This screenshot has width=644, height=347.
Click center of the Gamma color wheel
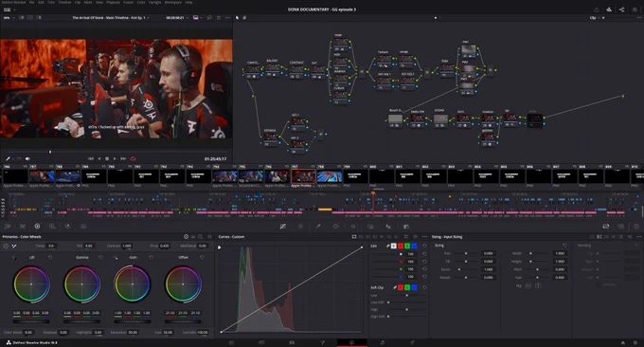[81, 284]
